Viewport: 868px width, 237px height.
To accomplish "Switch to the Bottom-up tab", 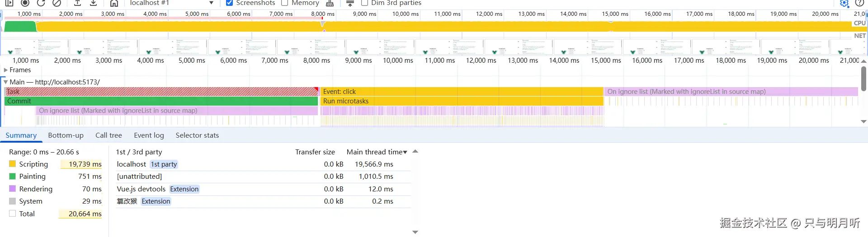I will 66,135.
